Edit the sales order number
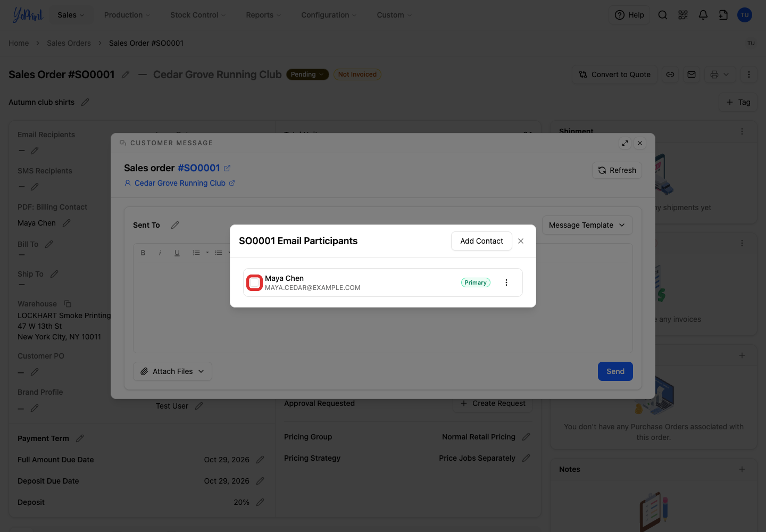This screenshot has height=532, width=766. point(126,74)
